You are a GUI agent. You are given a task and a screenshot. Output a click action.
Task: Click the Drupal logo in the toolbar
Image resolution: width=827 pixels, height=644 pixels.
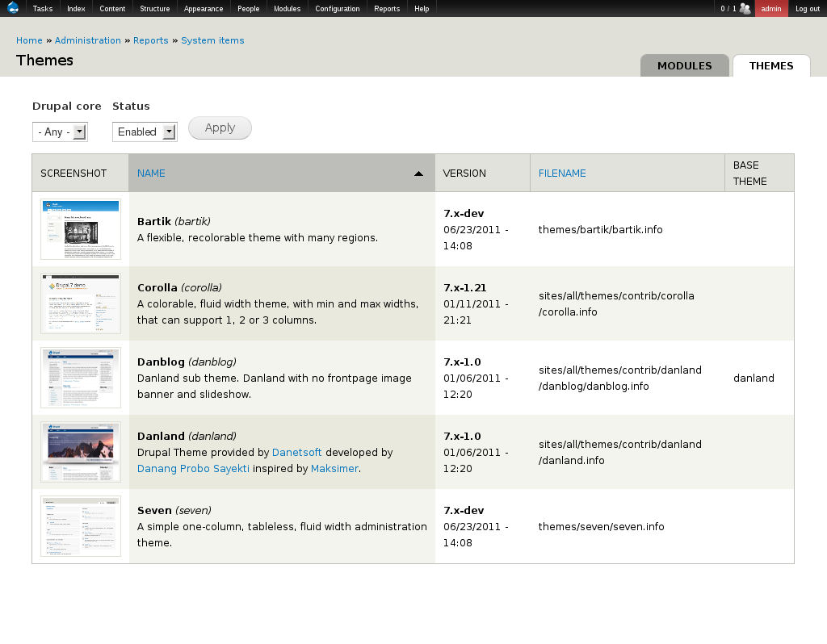(11, 8)
